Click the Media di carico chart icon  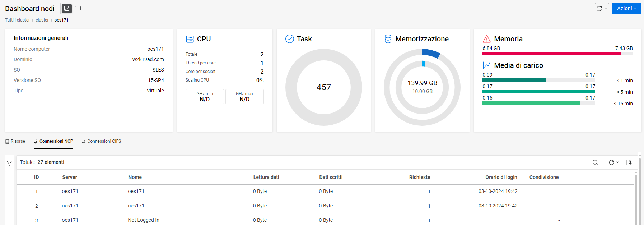tap(486, 65)
